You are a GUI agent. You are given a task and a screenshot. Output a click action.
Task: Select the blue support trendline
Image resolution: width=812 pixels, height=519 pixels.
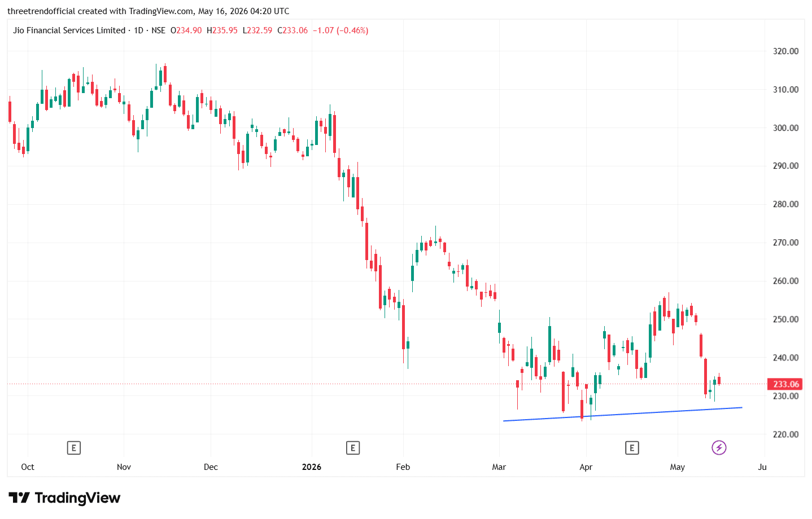pos(622,414)
